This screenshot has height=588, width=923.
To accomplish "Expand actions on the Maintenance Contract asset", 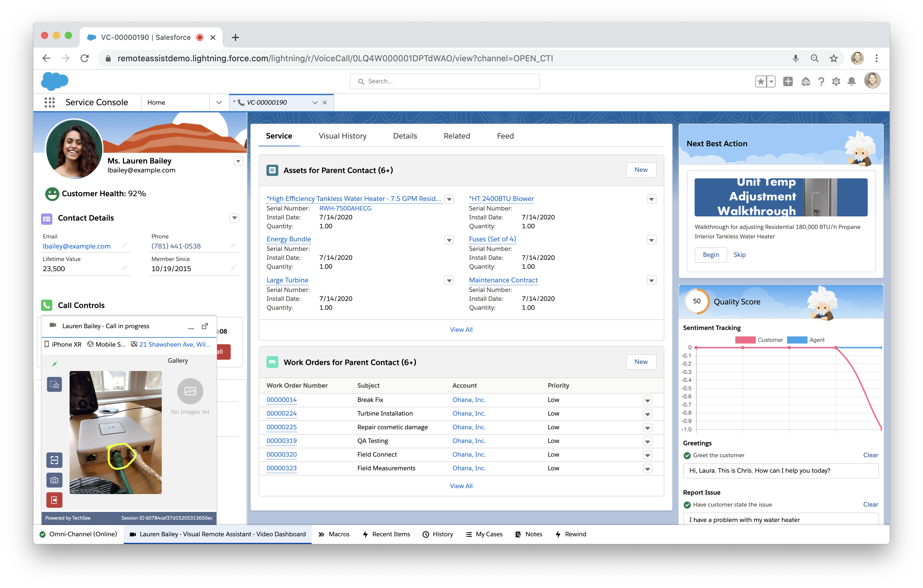I will click(x=651, y=280).
